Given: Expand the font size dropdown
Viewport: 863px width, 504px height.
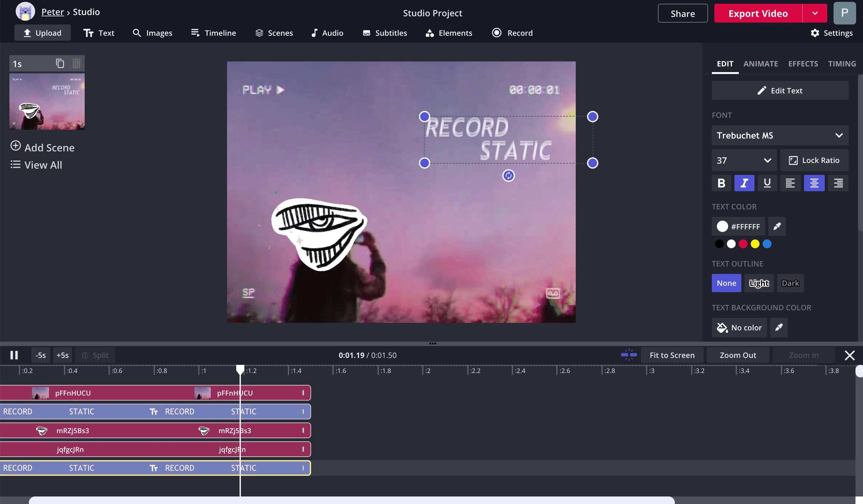Looking at the screenshot, I should [x=767, y=160].
